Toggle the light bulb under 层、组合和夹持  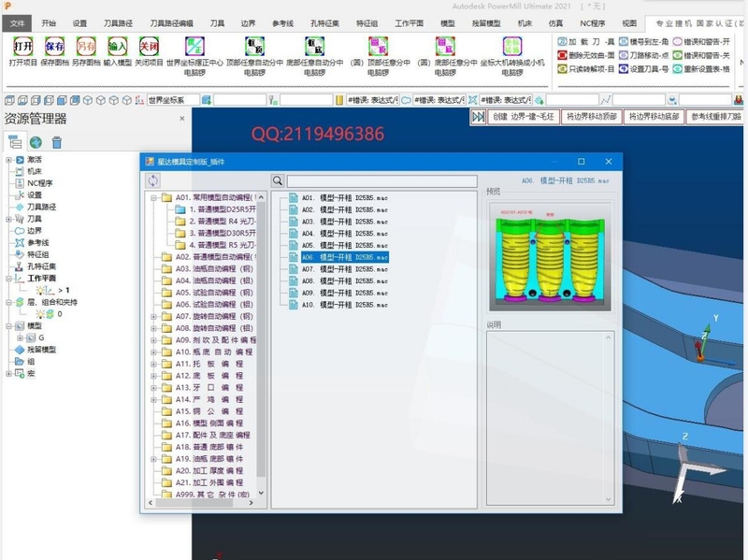pyautogui.click(x=38, y=315)
